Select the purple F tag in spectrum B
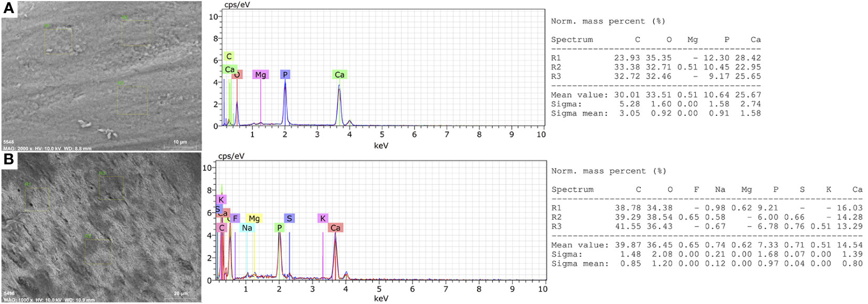This screenshot has width=868, height=304. pos(235,218)
